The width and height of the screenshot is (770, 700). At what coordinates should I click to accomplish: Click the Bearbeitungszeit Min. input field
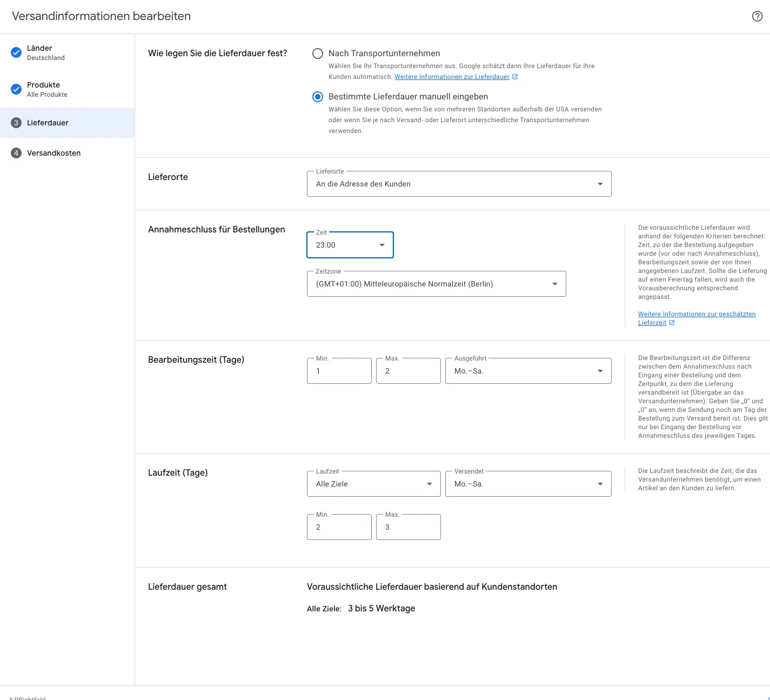[339, 371]
